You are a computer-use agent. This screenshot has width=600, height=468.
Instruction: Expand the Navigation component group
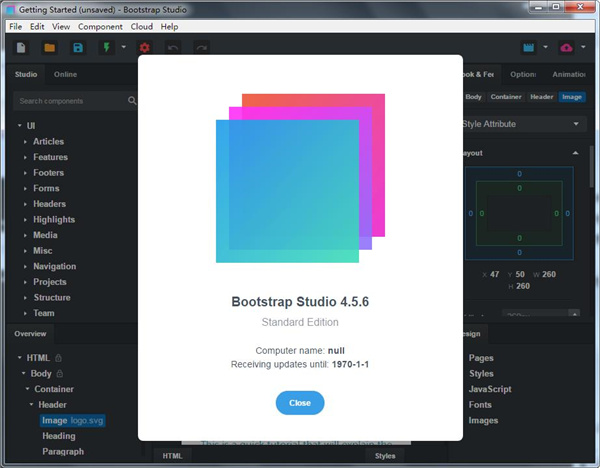tap(25, 266)
